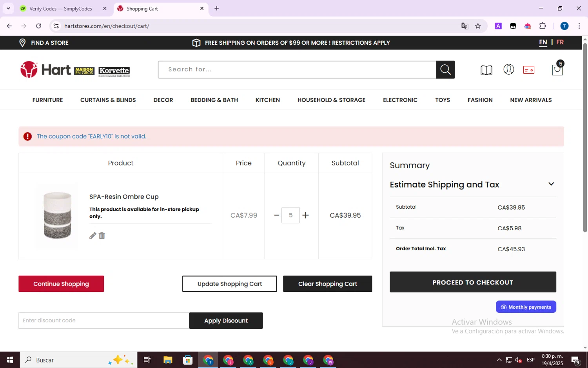Open the FASHION menu
This screenshot has width=588, height=368.
click(x=480, y=100)
